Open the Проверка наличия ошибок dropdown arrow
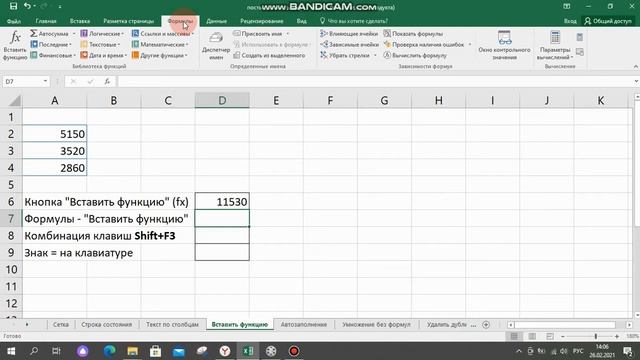Image resolution: width=640 pixels, height=360 pixels. tap(470, 44)
